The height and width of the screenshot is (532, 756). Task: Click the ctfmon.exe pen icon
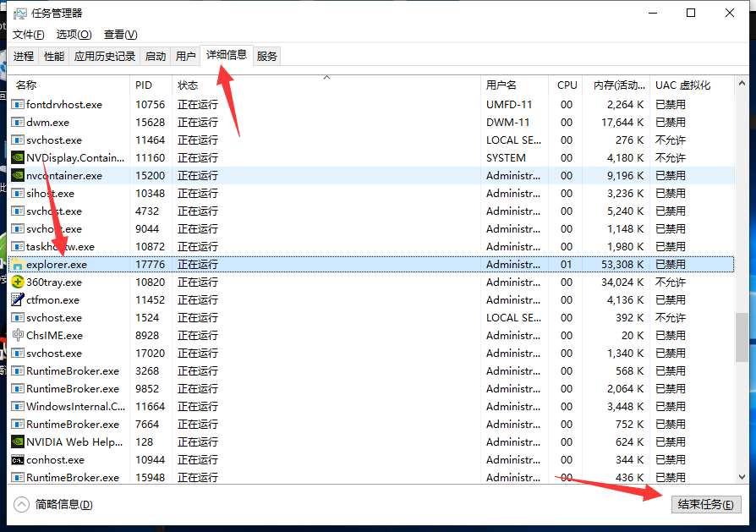tap(18, 300)
